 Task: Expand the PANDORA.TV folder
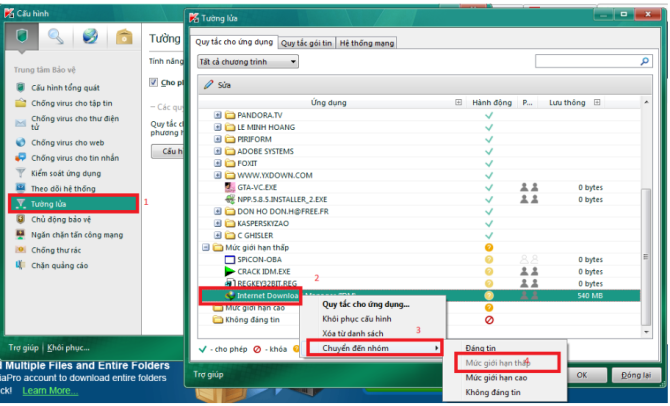click(217, 115)
